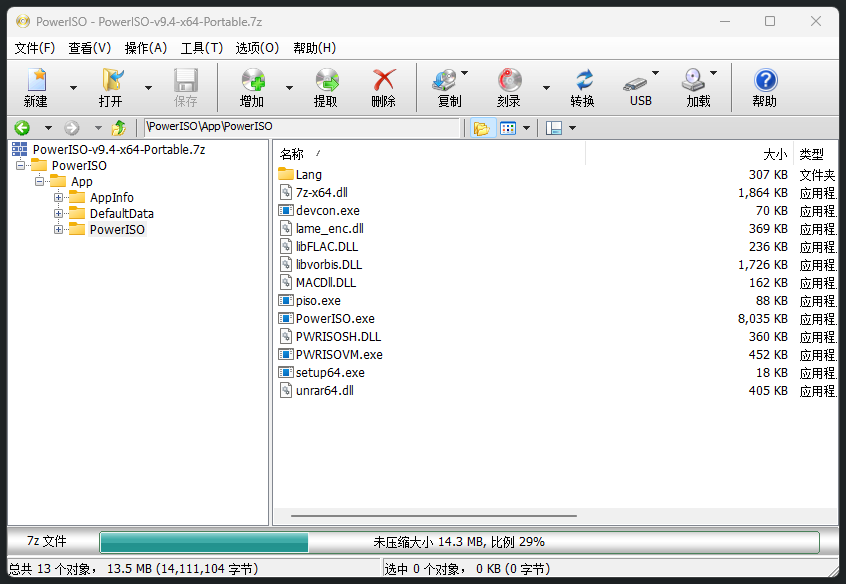
Task: Click the 加载 (Mount) drive icon
Action: [x=693, y=80]
